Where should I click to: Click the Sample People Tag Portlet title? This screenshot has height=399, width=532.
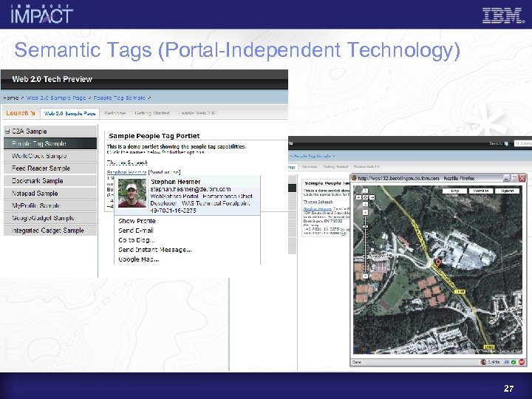tap(154, 136)
